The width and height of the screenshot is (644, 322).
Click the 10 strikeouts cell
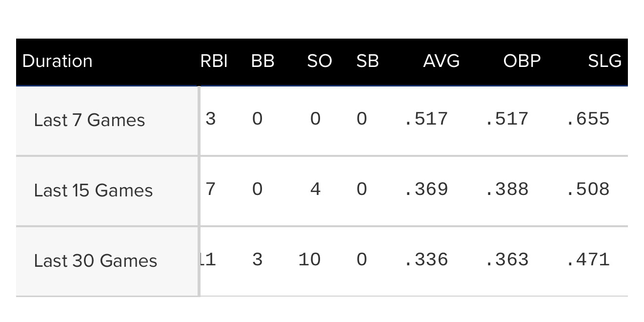309,259
